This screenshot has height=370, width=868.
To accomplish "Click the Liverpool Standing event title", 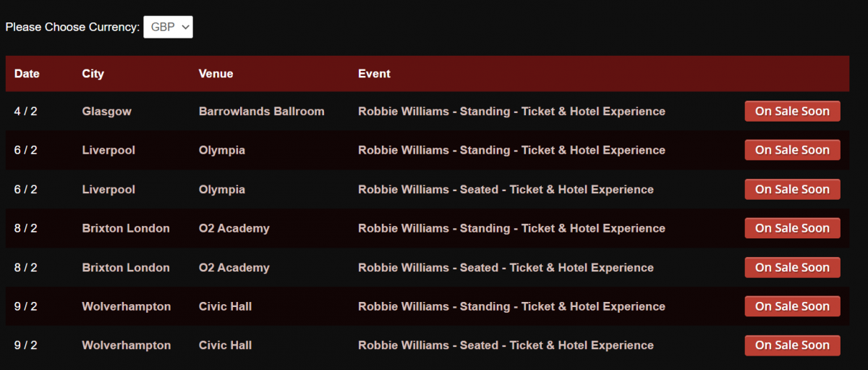I will click(511, 151).
